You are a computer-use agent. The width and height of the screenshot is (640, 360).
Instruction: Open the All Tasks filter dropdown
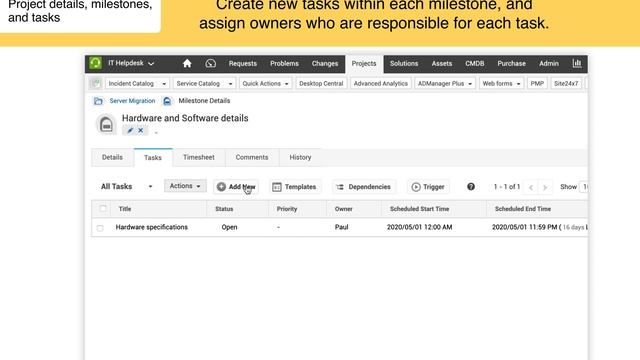pos(127,187)
